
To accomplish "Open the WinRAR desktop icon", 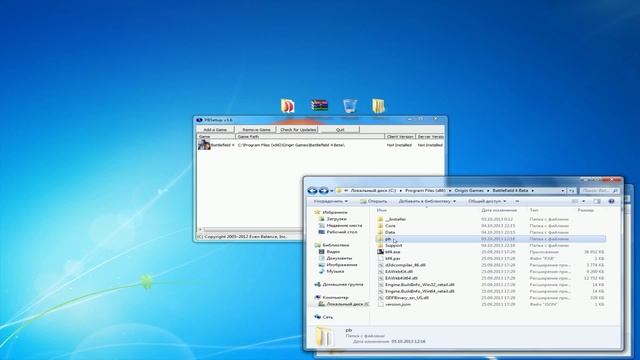I will pyautogui.click(x=320, y=106).
